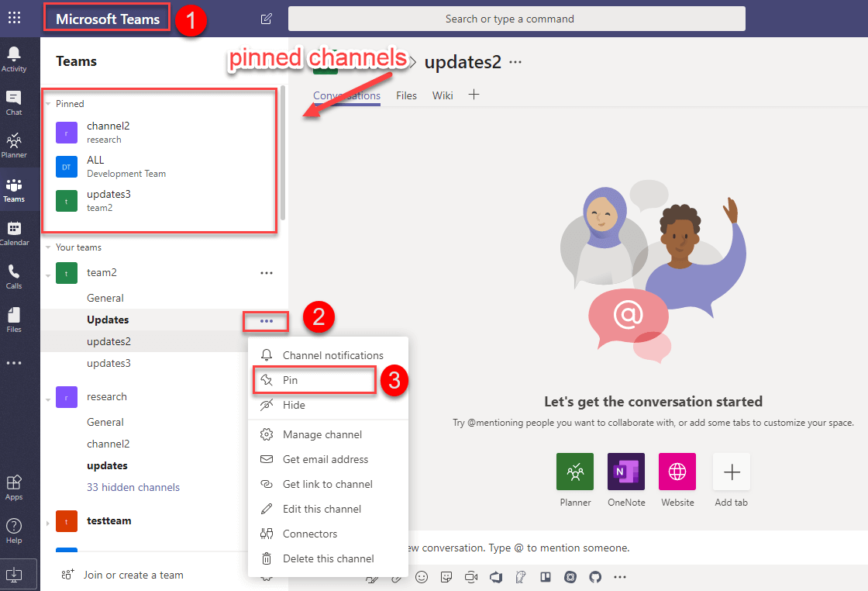
Task: Collapse the Pinned section
Action: (48, 104)
